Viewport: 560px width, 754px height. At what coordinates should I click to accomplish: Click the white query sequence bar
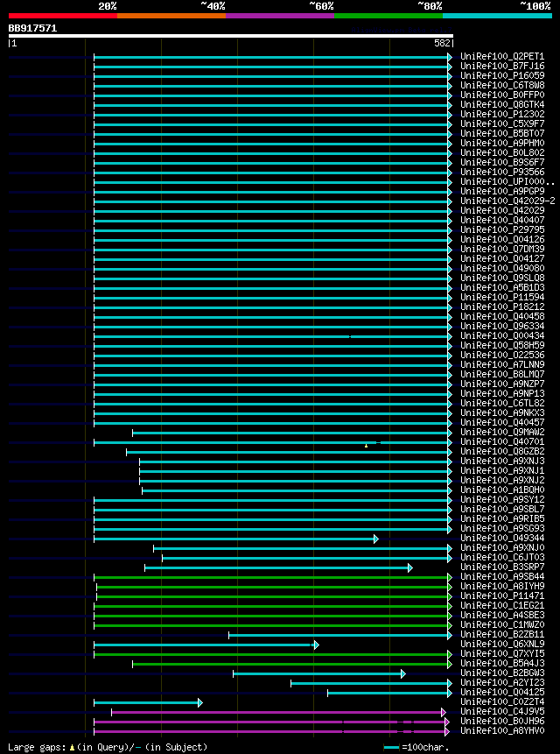click(230, 36)
